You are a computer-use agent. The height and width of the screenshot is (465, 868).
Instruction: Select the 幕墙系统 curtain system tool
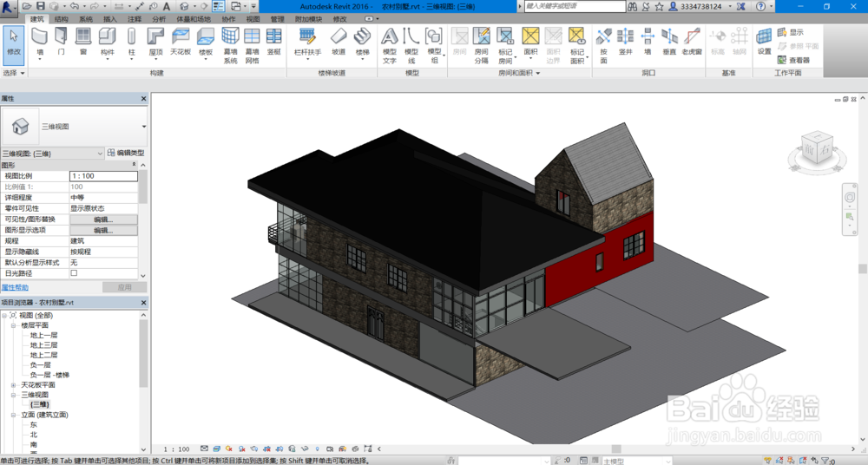230,45
